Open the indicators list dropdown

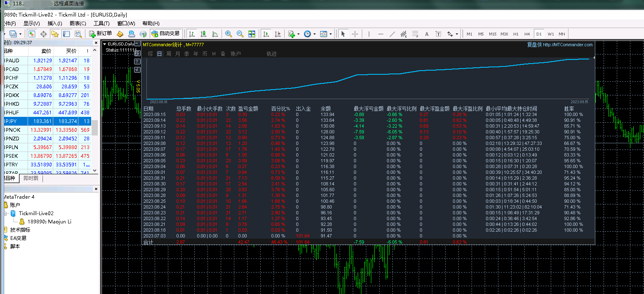tap(293, 34)
